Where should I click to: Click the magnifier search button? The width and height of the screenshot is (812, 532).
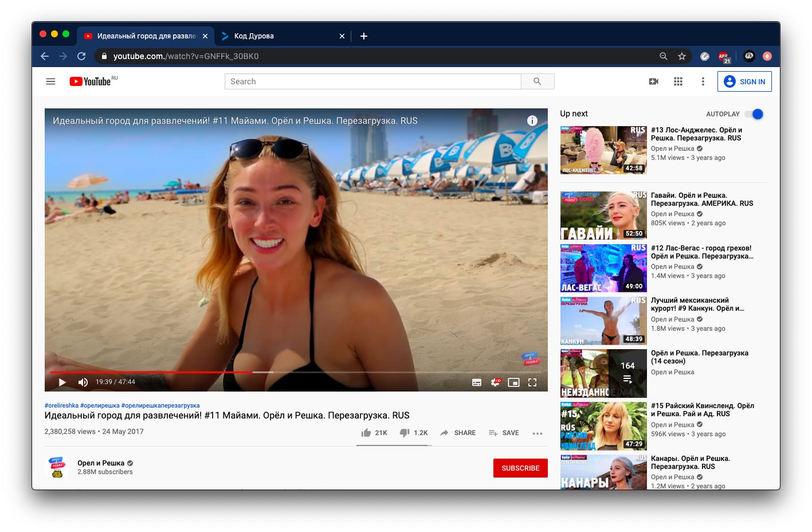click(x=537, y=81)
